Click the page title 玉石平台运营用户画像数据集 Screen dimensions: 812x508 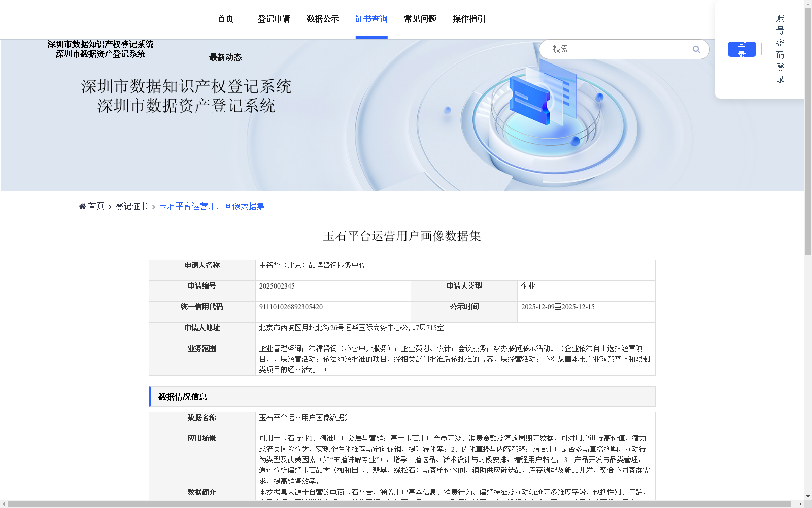[402, 236]
